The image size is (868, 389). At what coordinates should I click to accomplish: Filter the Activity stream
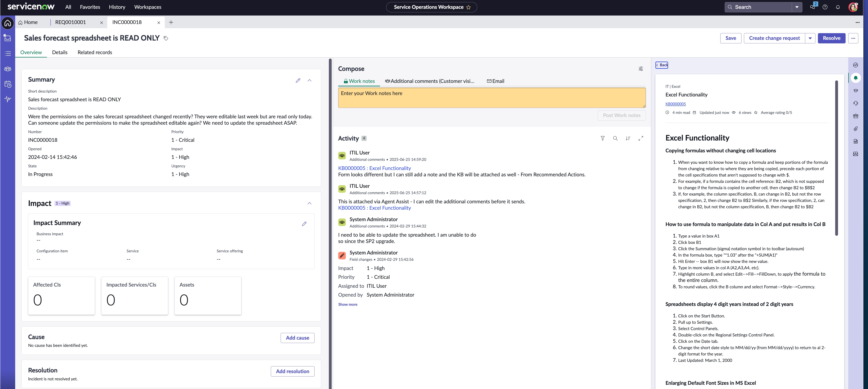(603, 138)
